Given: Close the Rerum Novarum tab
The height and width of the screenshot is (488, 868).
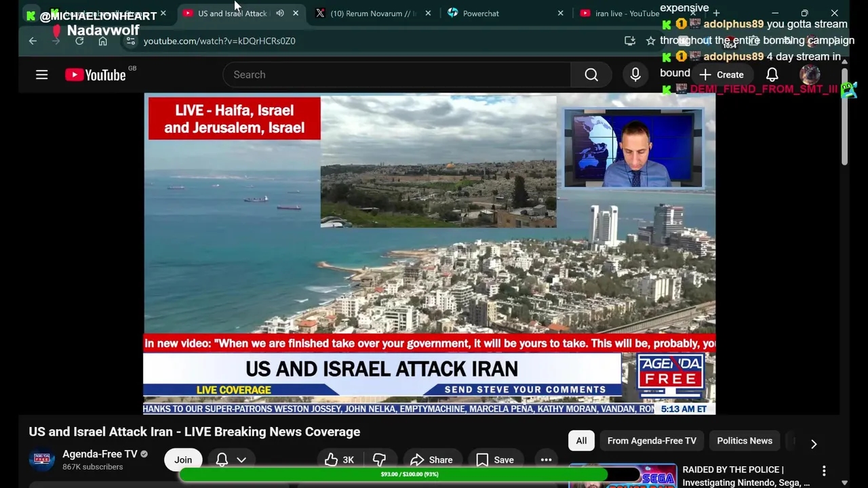Looking at the screenshot, I should pyautogui.click(x=428, y=13).
